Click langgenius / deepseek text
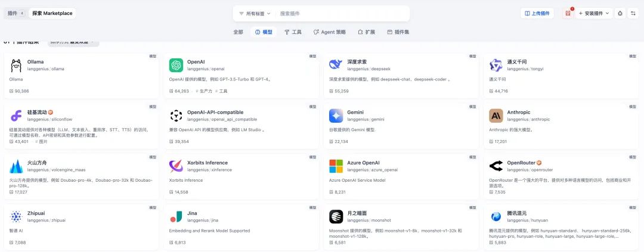 370,69
